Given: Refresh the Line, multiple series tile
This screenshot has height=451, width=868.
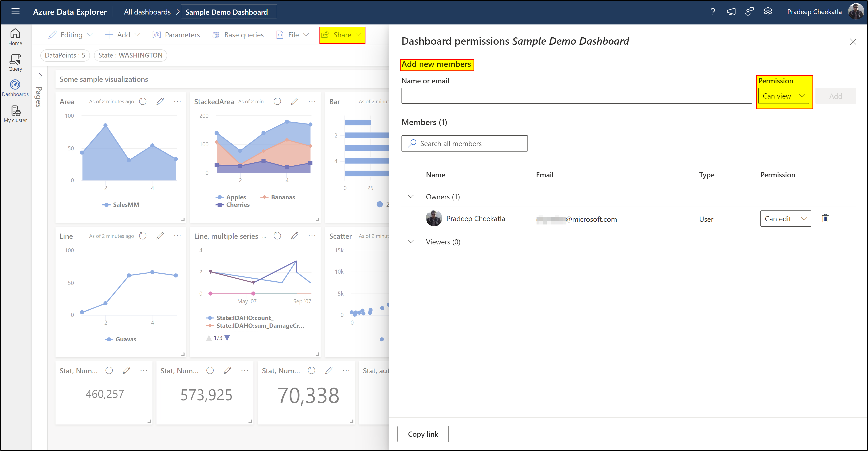Looking at the screenshot, I should (x=277, y=236).
